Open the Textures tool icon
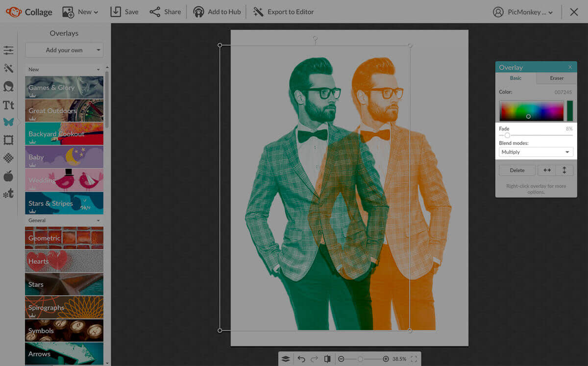 [8, 158]
